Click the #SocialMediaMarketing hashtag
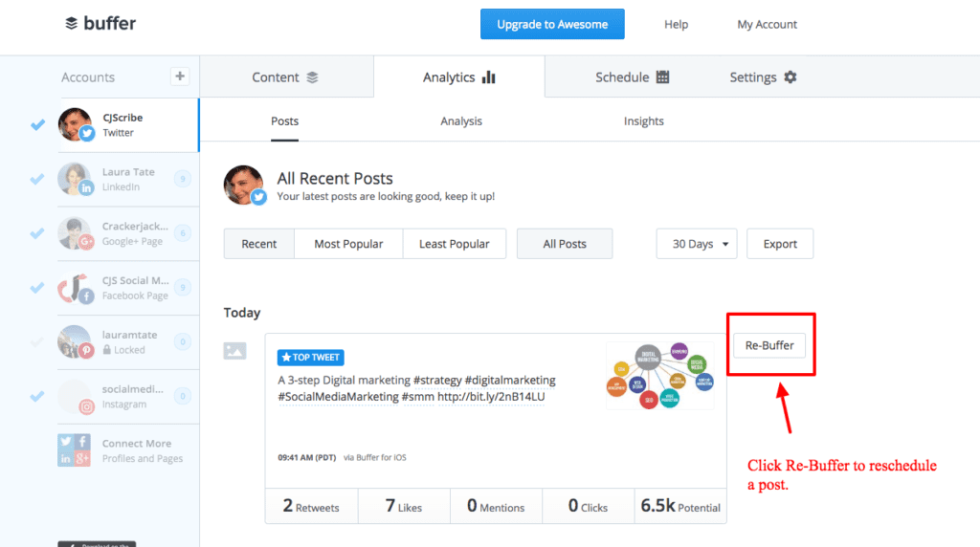This screenshot has height=547, width=980. (338, 397)
